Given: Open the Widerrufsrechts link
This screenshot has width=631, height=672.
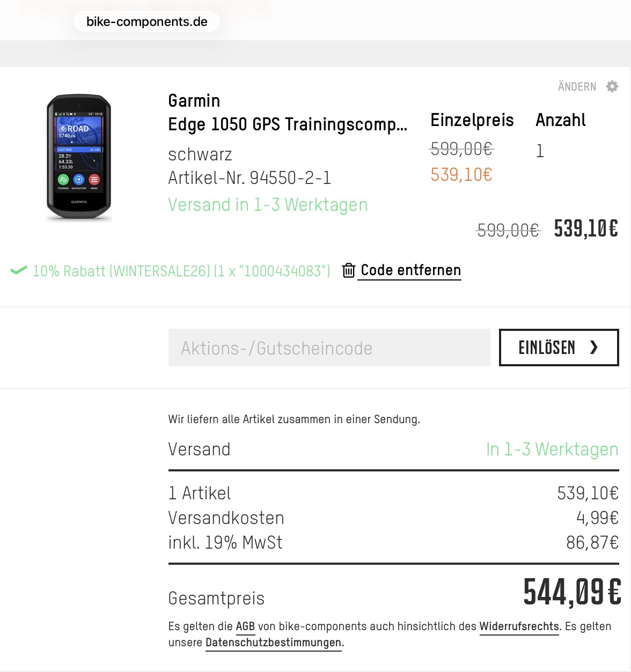Looking at the screenshot, I should click(519, 626).
